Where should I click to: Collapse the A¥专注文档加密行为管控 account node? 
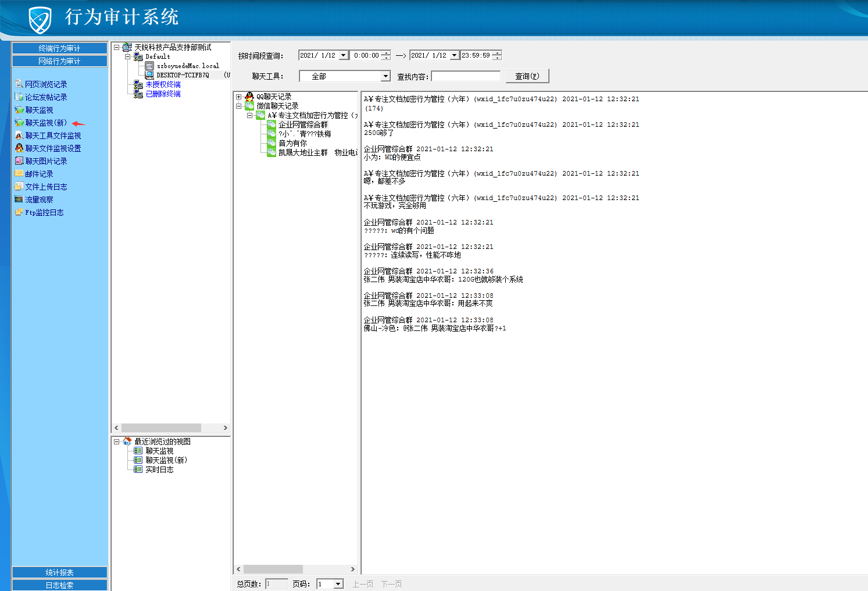tap(249, 116)
